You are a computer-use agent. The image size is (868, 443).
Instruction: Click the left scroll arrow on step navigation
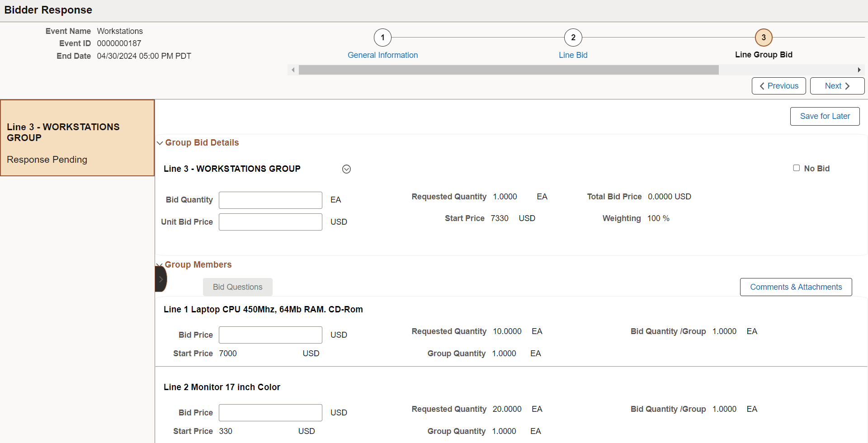(x=293, y=70)
